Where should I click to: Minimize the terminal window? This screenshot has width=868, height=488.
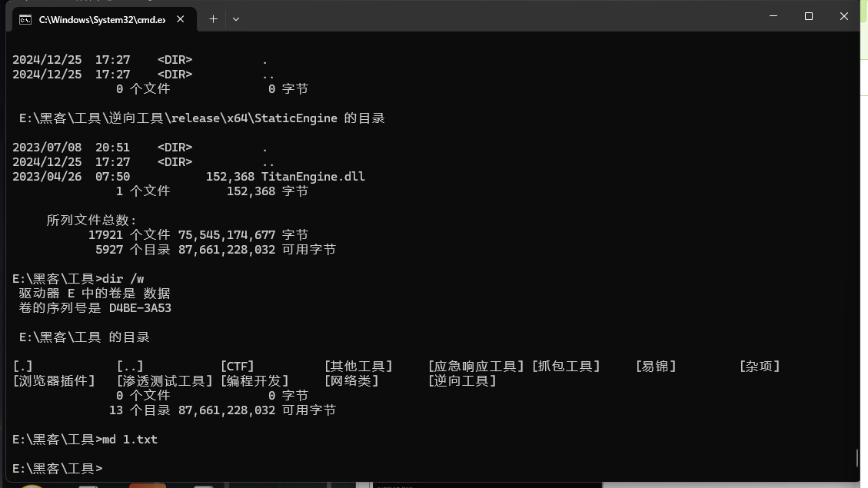pyautogui.click(x=773, y=16)
